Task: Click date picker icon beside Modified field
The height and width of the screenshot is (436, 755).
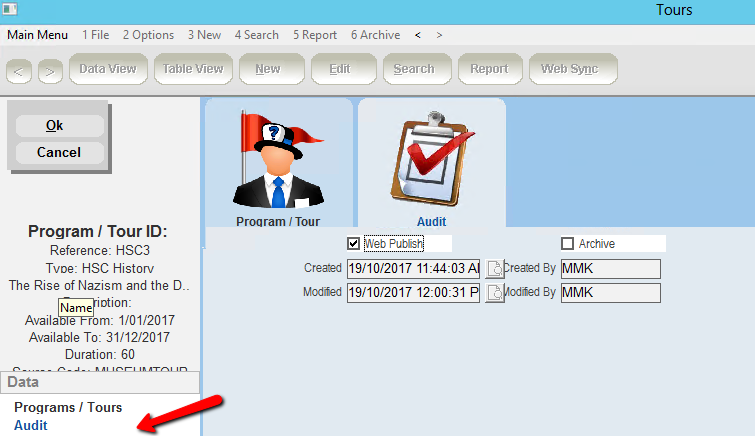Action: click(494, 293)
